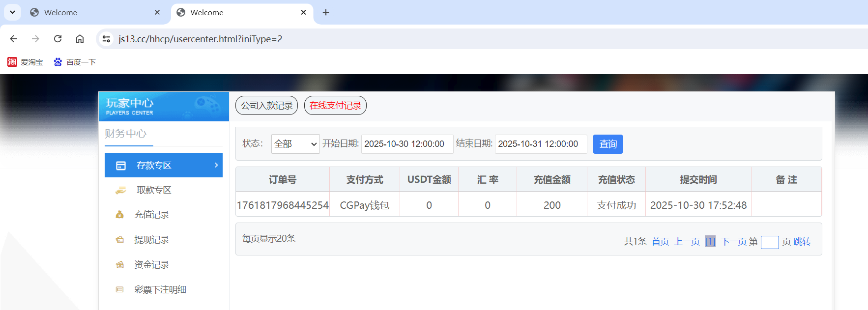This screenshot has width=868, height=310.
Task: Click the 充值金额 column header
Action: click(x=552, y=180)
